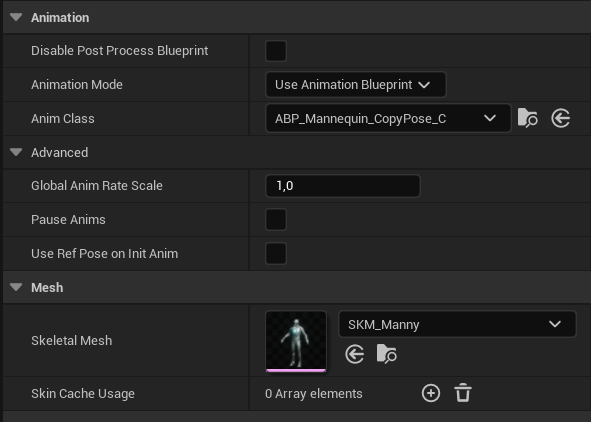Select the Global Anim Rate Scale label
591x422 pixels.
click(97, 186)
